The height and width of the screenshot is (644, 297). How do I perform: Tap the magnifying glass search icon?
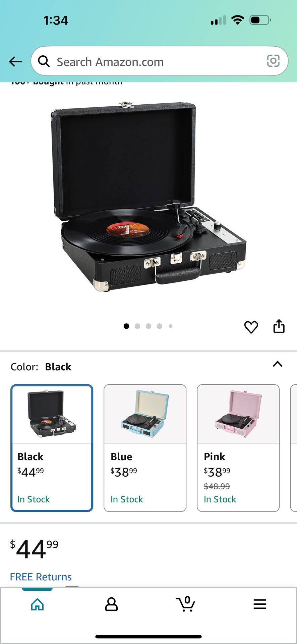(x=44, y=61)
